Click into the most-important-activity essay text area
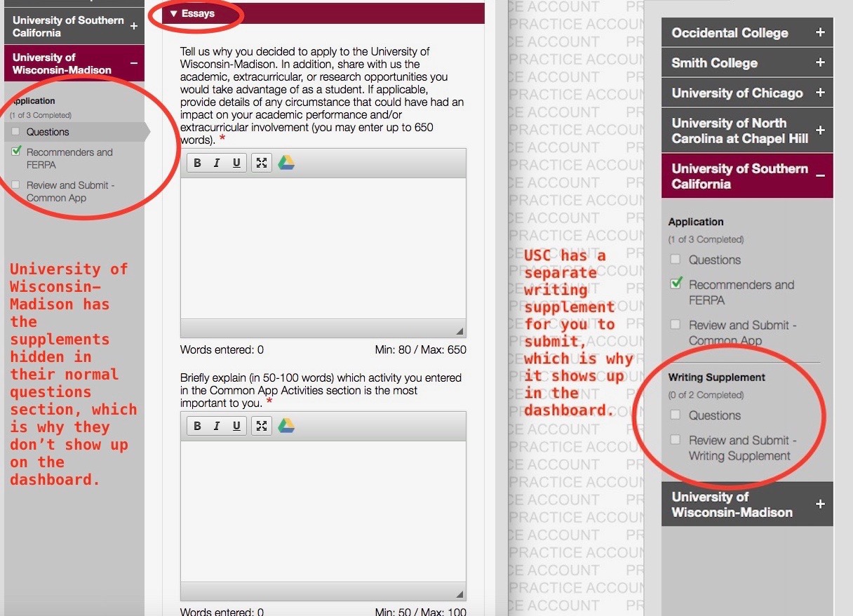Image resolution: width=853 pixels, height=616 pixels. (x=323, y=511)
